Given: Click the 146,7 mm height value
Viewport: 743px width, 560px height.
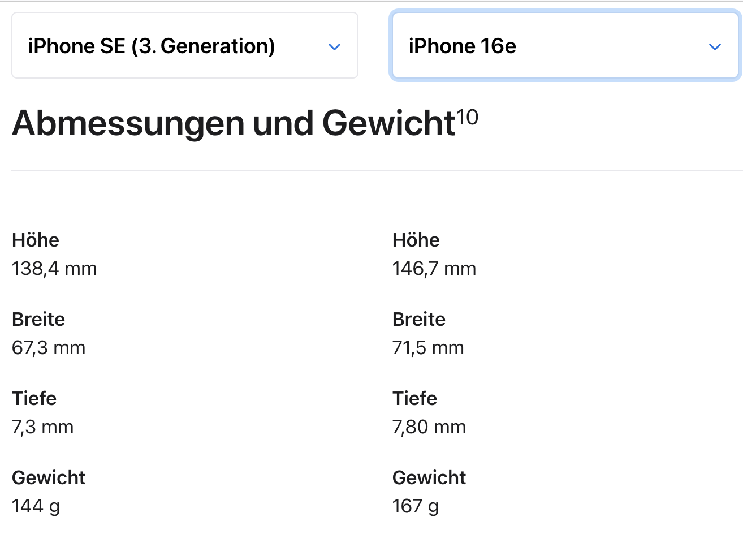Looking at the screenshot, I should (434, 268).
